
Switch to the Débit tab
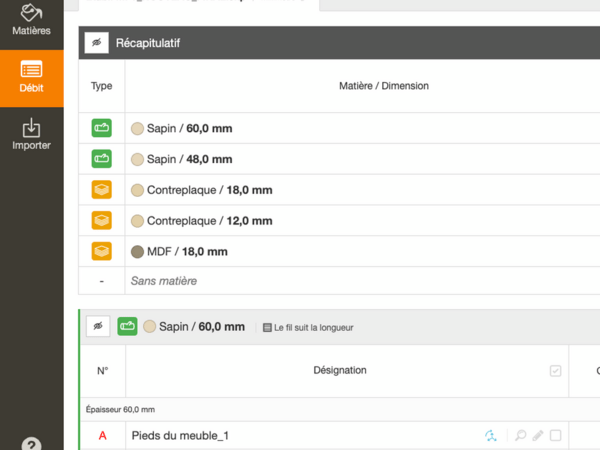[31, 77]
